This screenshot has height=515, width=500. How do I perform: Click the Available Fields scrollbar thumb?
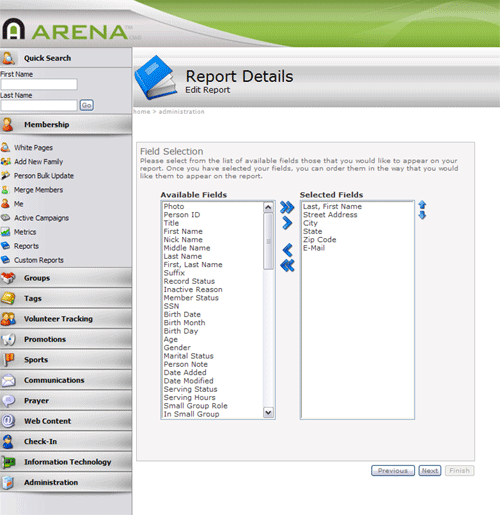268,241
